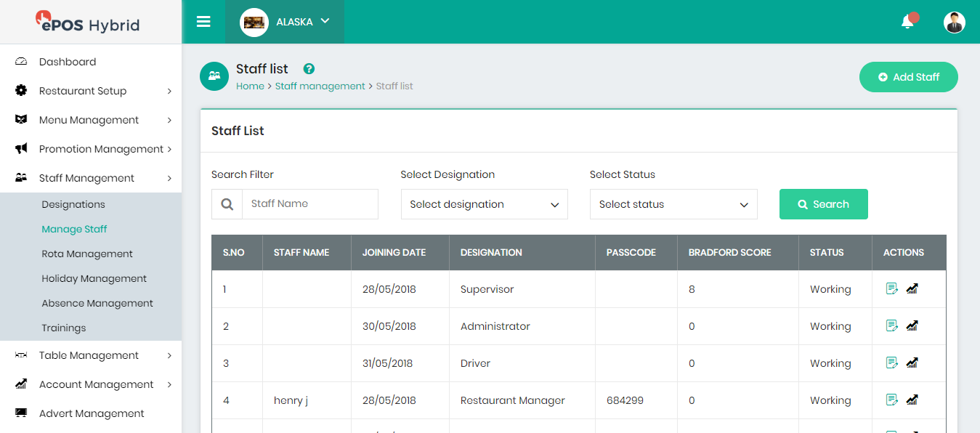
Task: Click the 31/05/2018 joining date cell
Action: coord(400,363)
